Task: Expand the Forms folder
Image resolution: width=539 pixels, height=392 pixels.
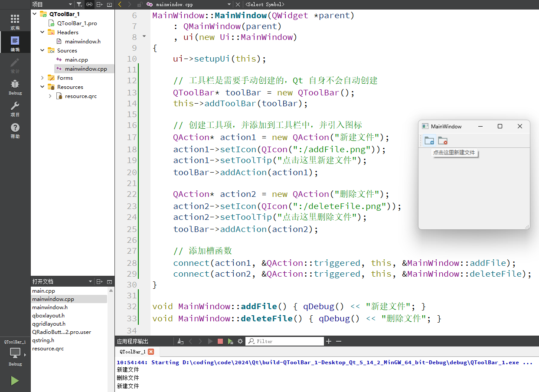Action: (x=42, y=78)
